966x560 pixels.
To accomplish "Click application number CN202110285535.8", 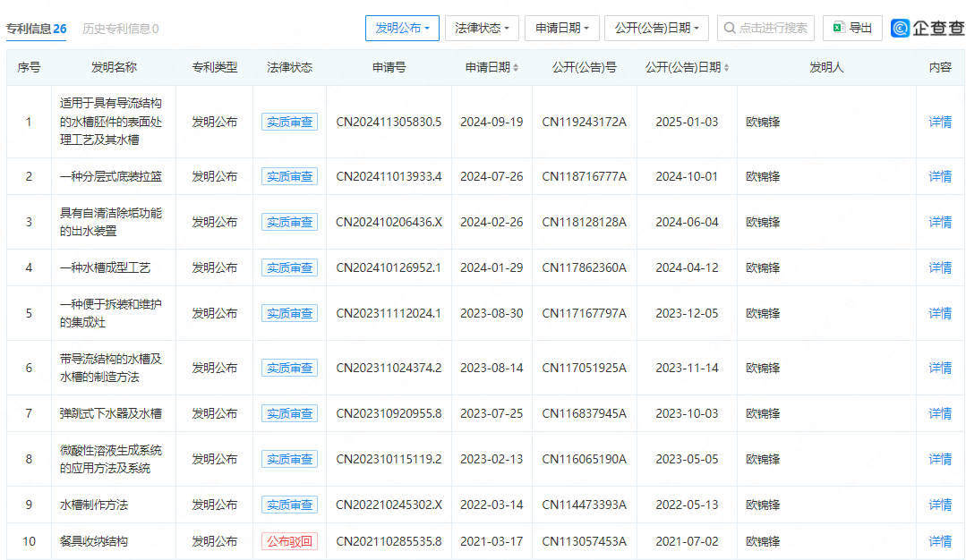I will (389, 541).
